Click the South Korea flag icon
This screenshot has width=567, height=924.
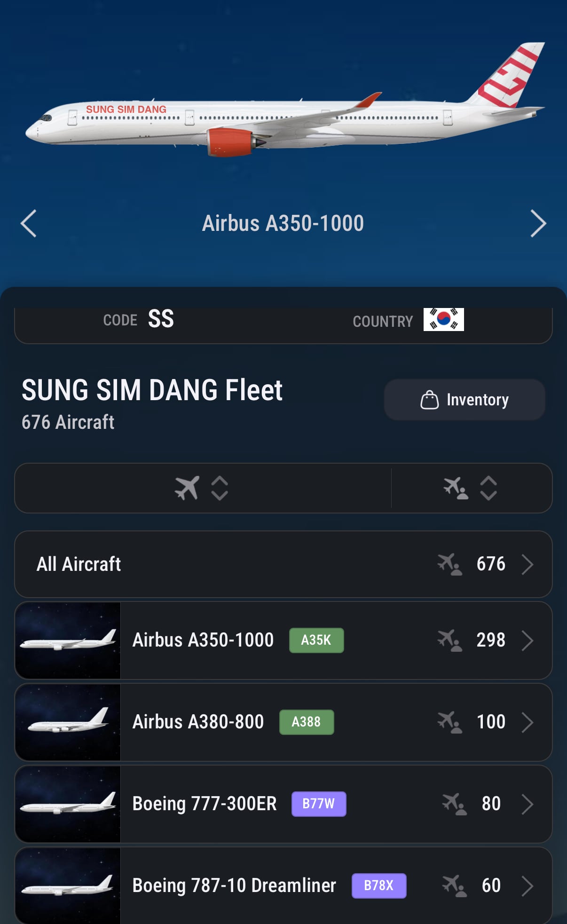443,319
